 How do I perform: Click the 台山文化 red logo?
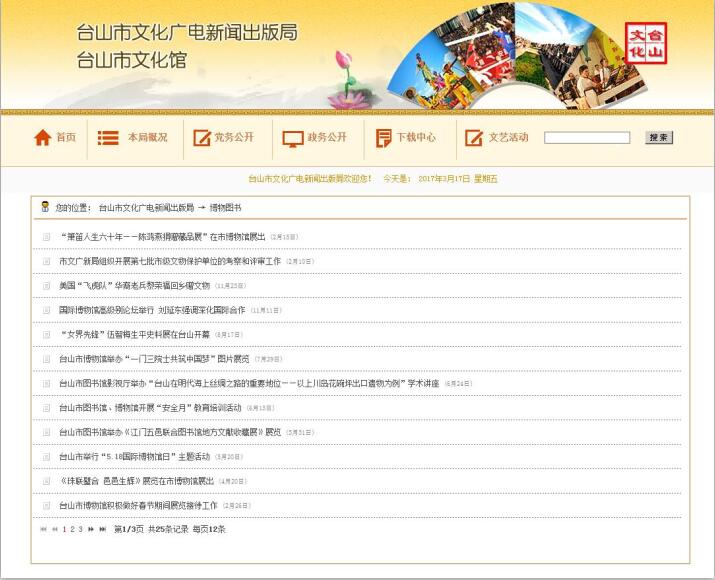(646, 44)
